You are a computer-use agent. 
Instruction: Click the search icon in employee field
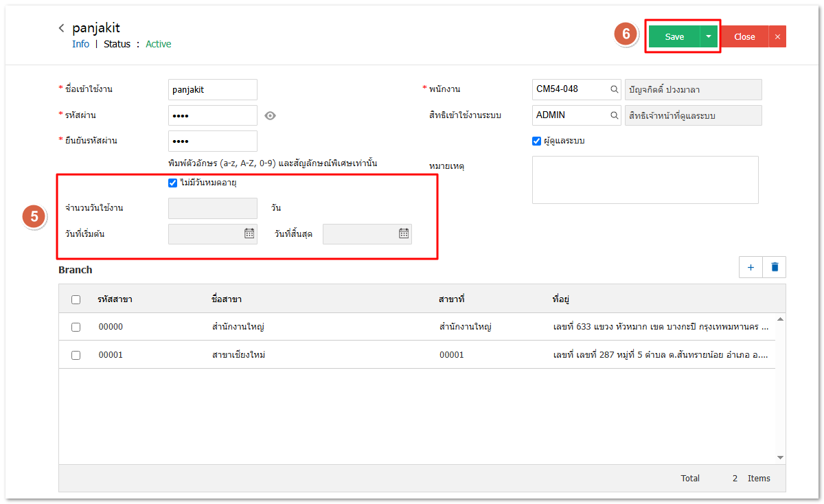(x=615, y=89)
